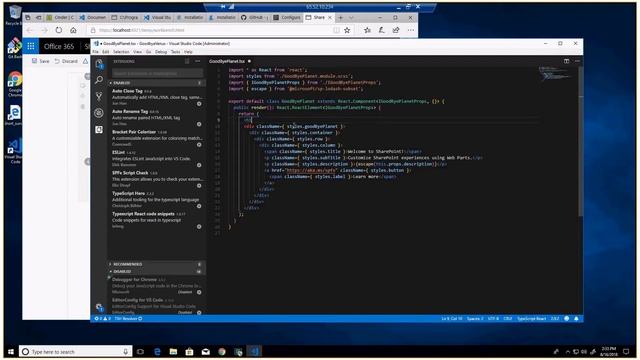Select the Extensions view icon in activity bar

click(99, 129)
